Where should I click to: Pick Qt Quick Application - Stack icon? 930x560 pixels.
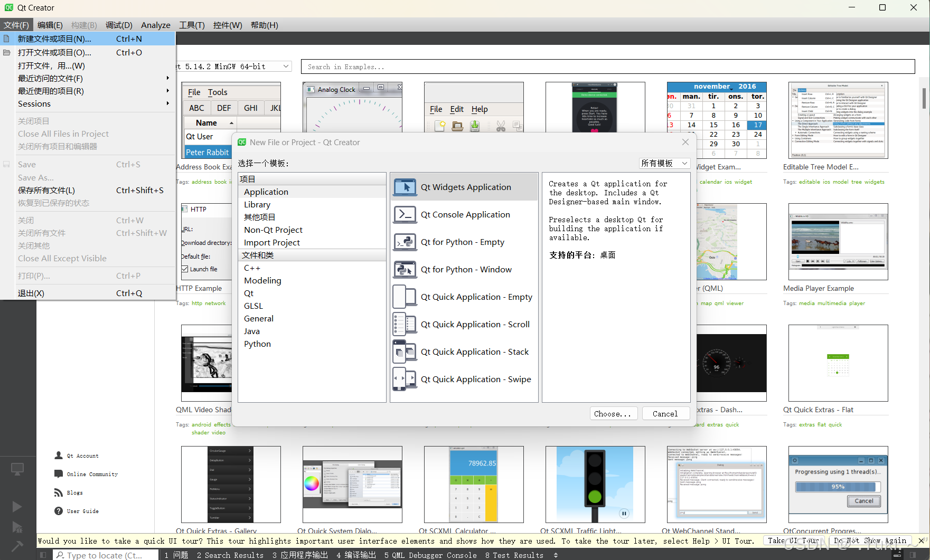(x=405, y=352)
